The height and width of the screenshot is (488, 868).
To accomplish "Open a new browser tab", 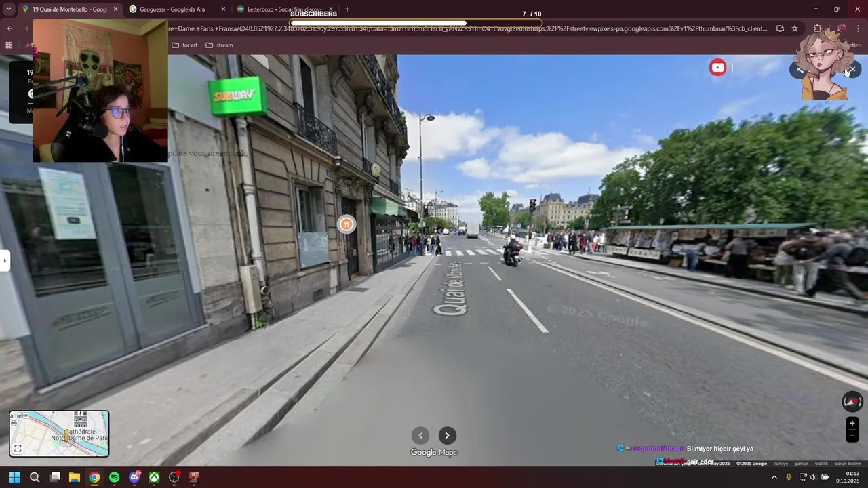I will point(347,9).
